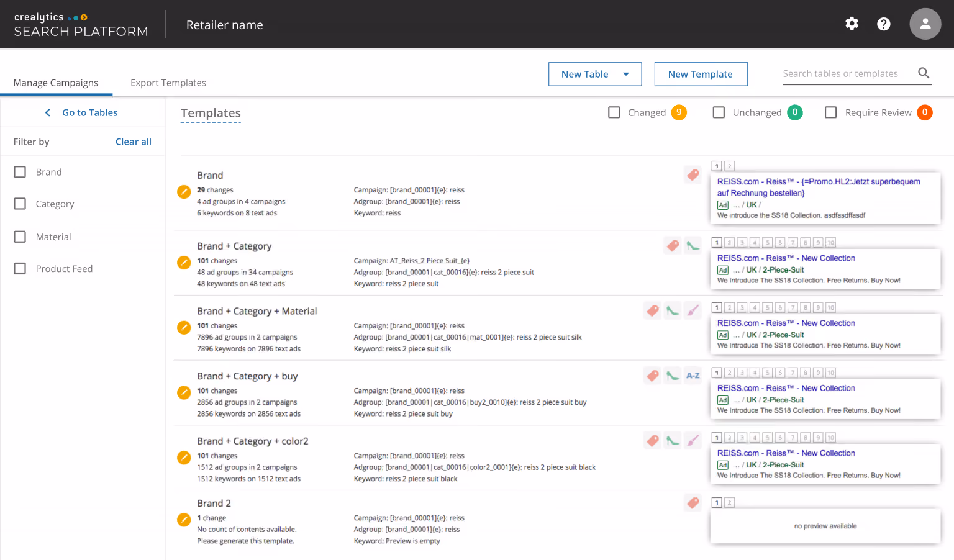954x560 pixels.
Task: Click "Please generate this template." text
Action: coord(246,541)
